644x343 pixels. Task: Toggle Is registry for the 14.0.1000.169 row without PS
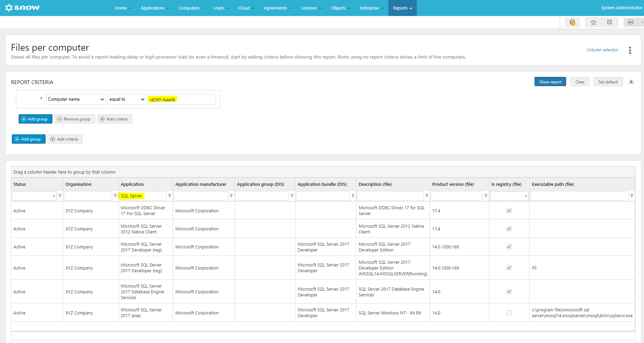point(509,247)
